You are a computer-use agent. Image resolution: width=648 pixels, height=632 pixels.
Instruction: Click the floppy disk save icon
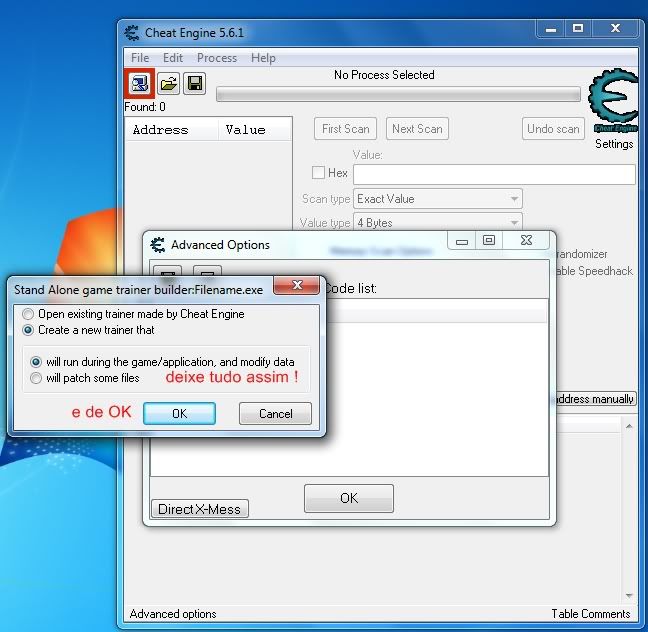pos(194,83)
